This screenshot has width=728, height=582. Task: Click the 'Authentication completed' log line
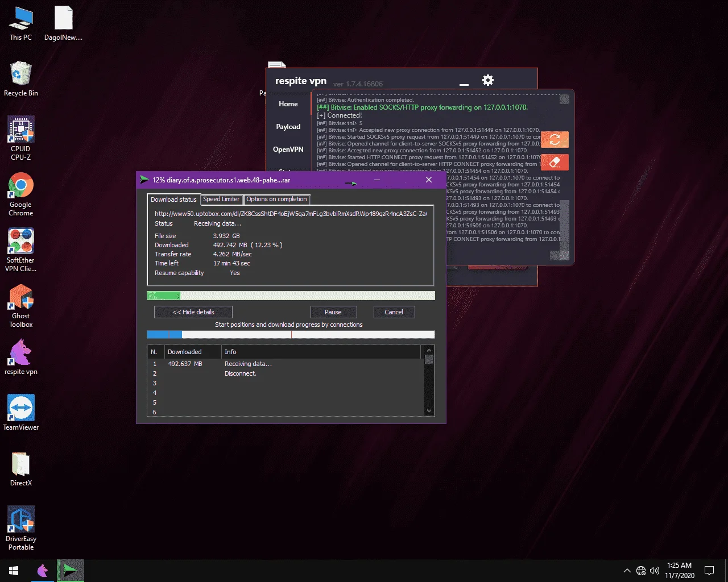point(365,100)
